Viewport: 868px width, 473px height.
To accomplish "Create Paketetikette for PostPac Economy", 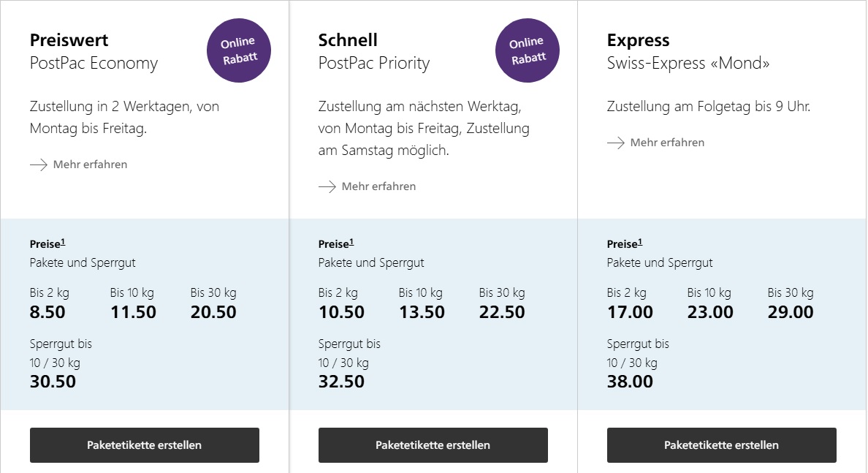I will click(145, 445).
